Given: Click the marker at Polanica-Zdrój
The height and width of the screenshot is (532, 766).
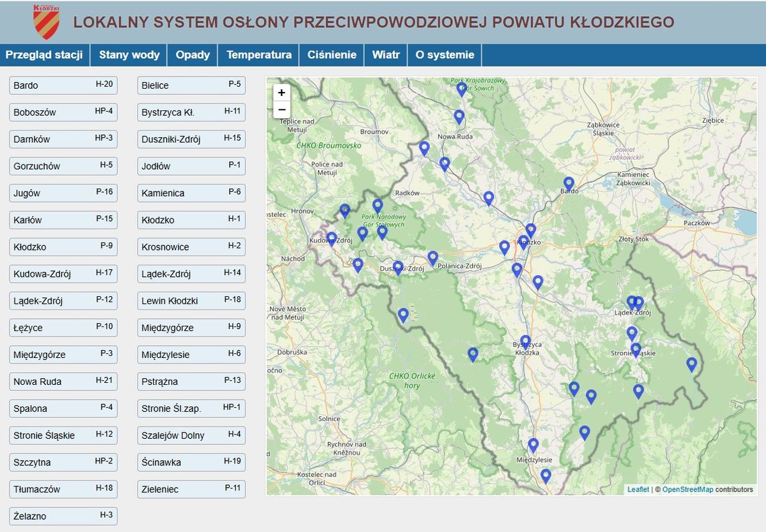Looking at the screenshot, I should pos(433,257).
